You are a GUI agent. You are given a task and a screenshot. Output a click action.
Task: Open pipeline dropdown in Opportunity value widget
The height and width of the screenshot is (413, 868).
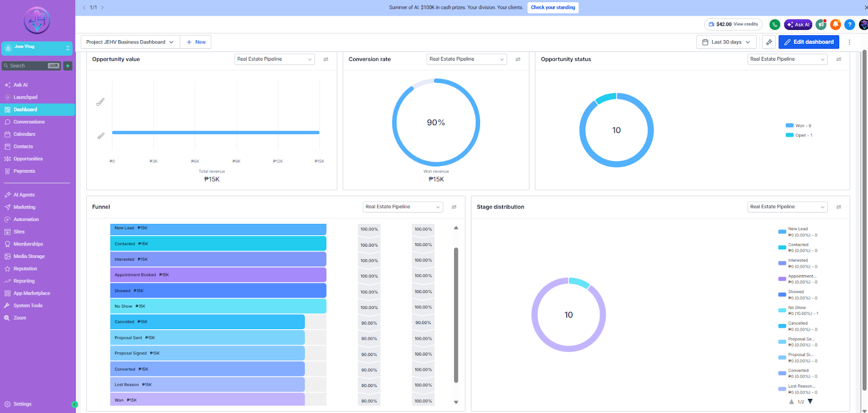coord(275,59)
